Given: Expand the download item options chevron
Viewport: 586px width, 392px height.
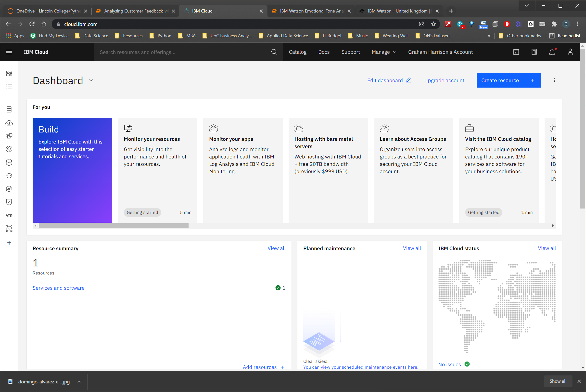Looking at the screenshot, I should click(x=79, y=381).
